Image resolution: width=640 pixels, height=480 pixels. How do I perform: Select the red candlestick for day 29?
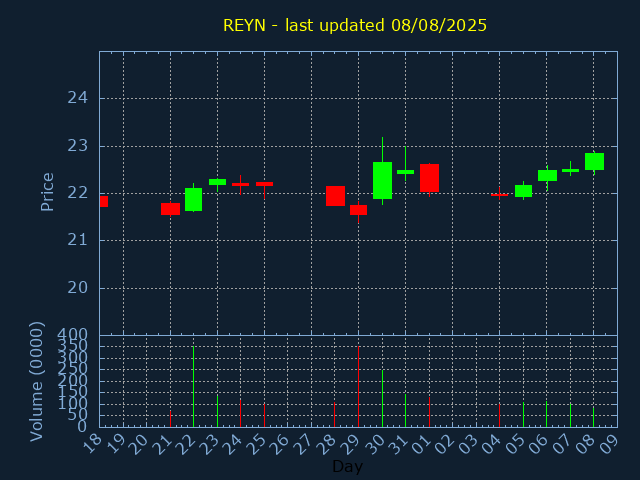[358, 210]
